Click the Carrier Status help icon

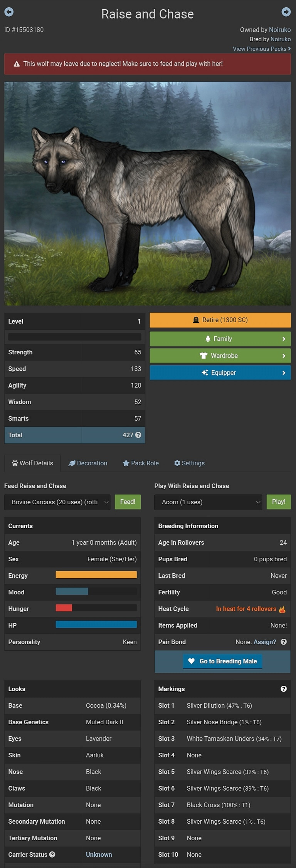tap(52, 854)
